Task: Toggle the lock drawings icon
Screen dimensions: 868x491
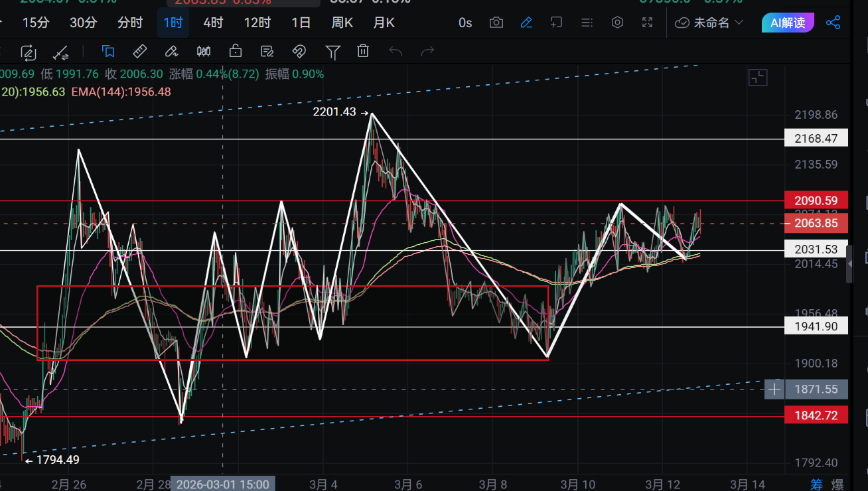Action: click(235, 51)
